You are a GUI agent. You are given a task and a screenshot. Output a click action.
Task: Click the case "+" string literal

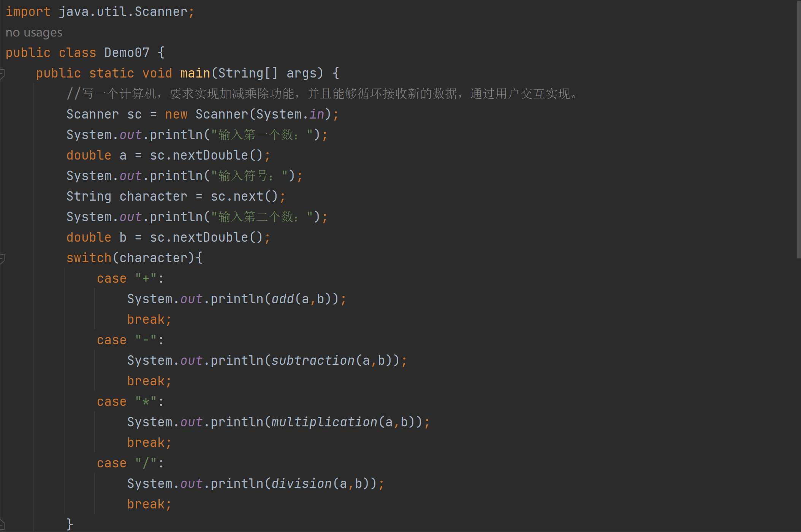tap(146, 279)
